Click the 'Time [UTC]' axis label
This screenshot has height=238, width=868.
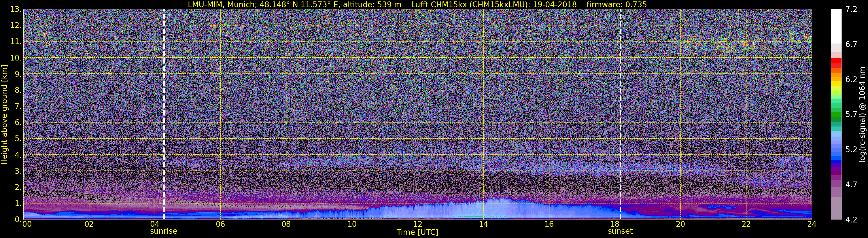(417, 232)
